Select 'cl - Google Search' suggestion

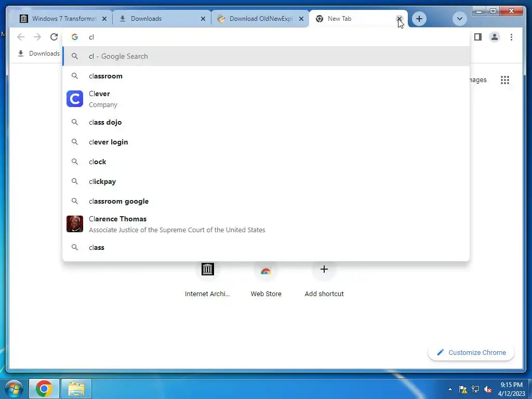(x=267, y=56)
